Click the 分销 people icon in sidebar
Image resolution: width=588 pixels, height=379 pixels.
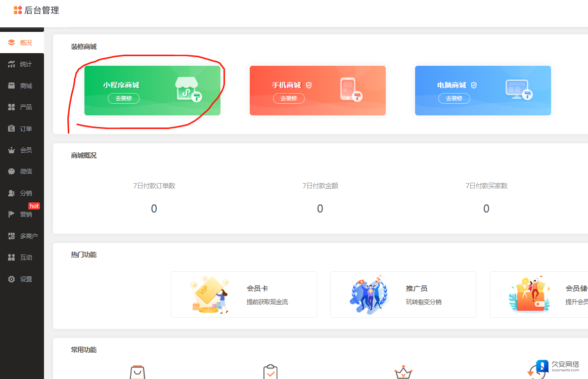click(11, 193)
